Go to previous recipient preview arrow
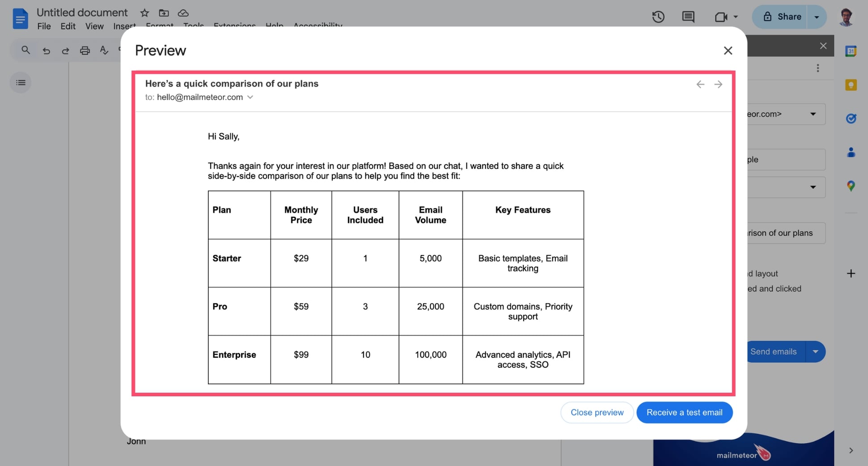Screen dimensions: 868x466 [700, 84]
